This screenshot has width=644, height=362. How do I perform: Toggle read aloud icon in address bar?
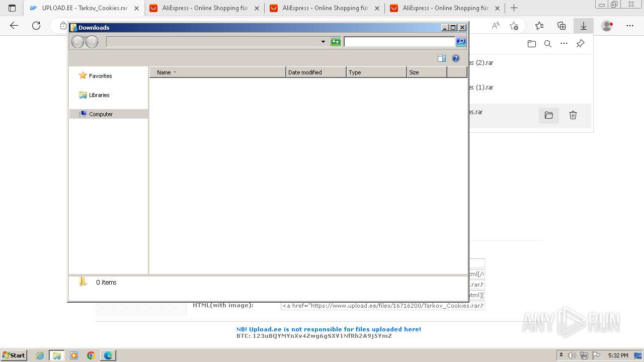pos(496,26)
